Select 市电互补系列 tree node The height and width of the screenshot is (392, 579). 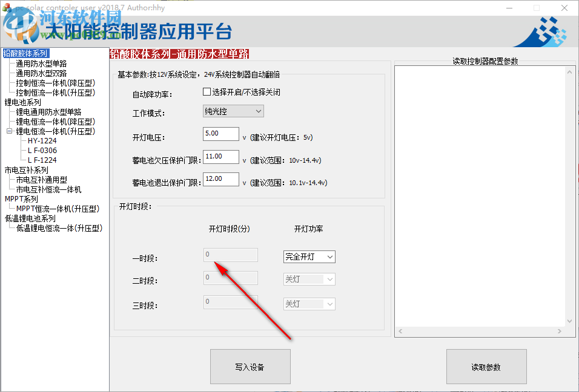[26, 170]
